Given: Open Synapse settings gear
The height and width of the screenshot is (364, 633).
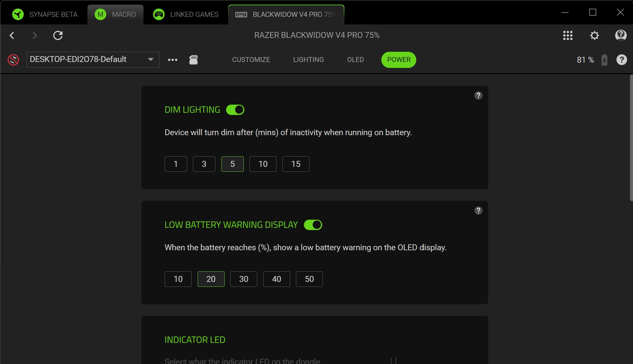Looking at the screenshot, I should click(x=594, y=35).
